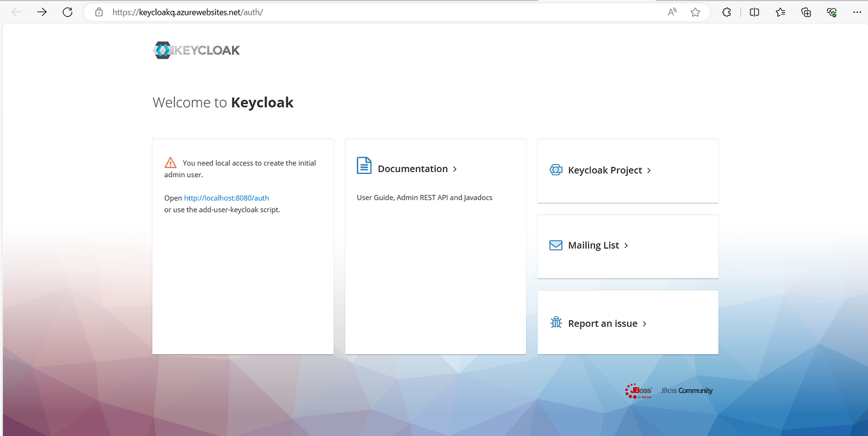Open Browser essentials heart icon
This screenshot has width=868, height=436.
831,12
